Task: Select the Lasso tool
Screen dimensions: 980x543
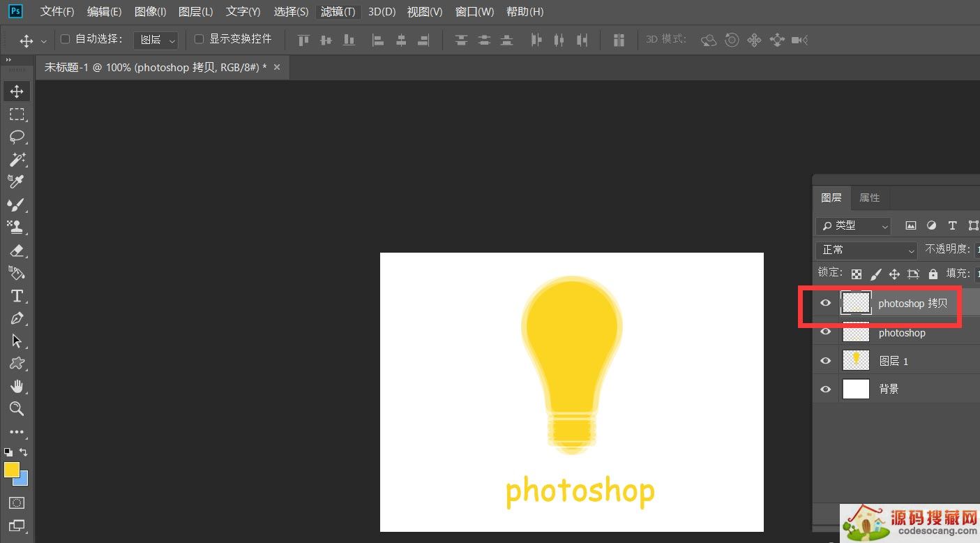Action: coord(17,137)
